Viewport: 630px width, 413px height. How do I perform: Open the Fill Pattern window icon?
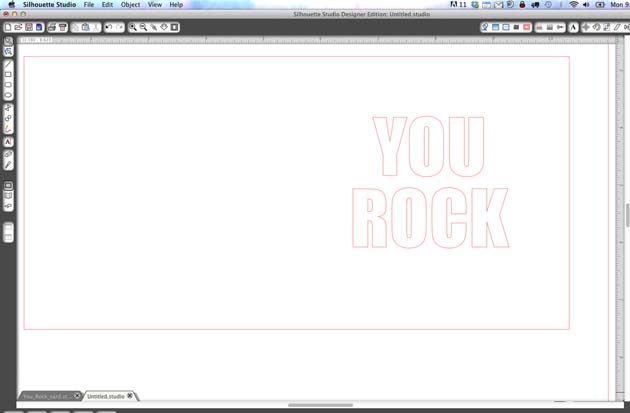click(x=506, y=27)
